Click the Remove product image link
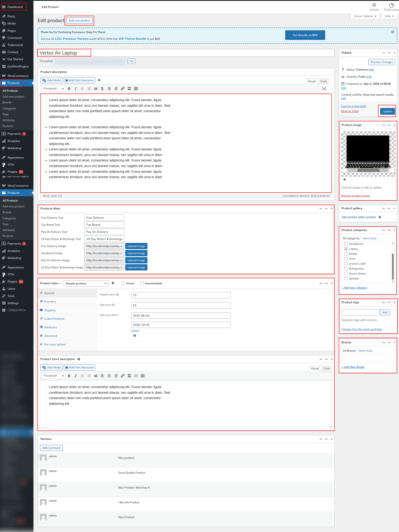 pos(356,196)
